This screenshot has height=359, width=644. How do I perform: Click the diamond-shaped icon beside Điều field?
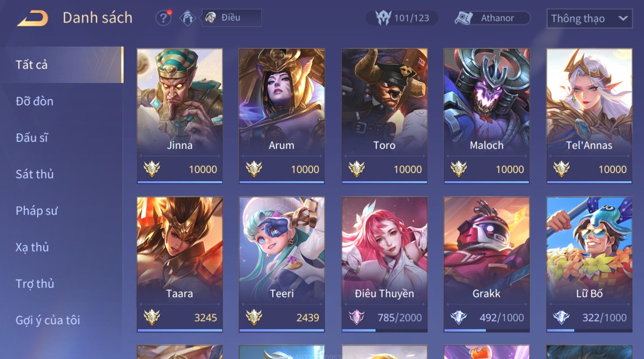click(x=188, y=18)
